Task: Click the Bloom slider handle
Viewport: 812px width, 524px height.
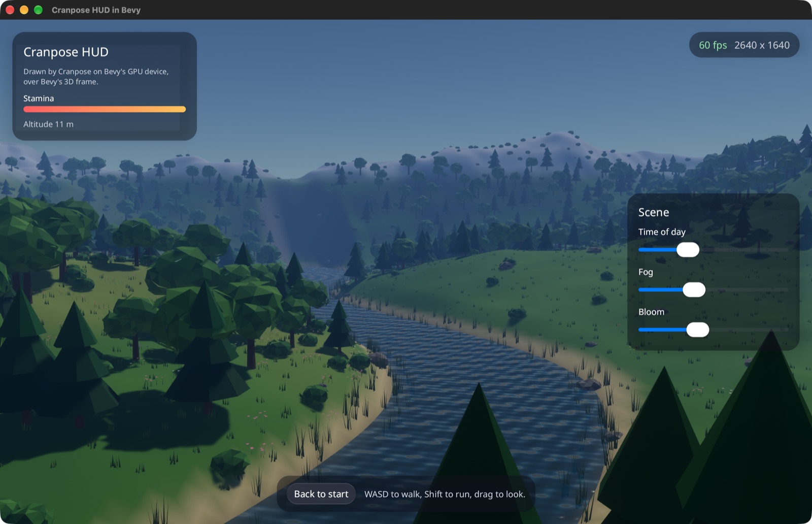Action: pyautogui.click(x=697, y=330)
